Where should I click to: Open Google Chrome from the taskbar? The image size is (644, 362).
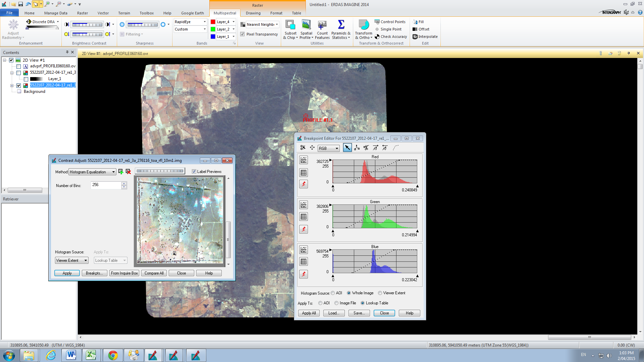pyautogui.click(x=113, y=355)
